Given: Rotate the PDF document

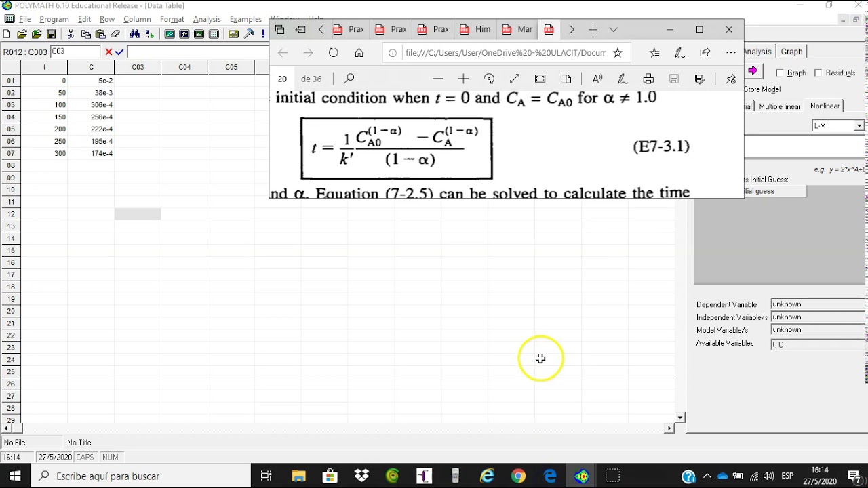Looking at the screenshot, I should click(x=489, y=79).
